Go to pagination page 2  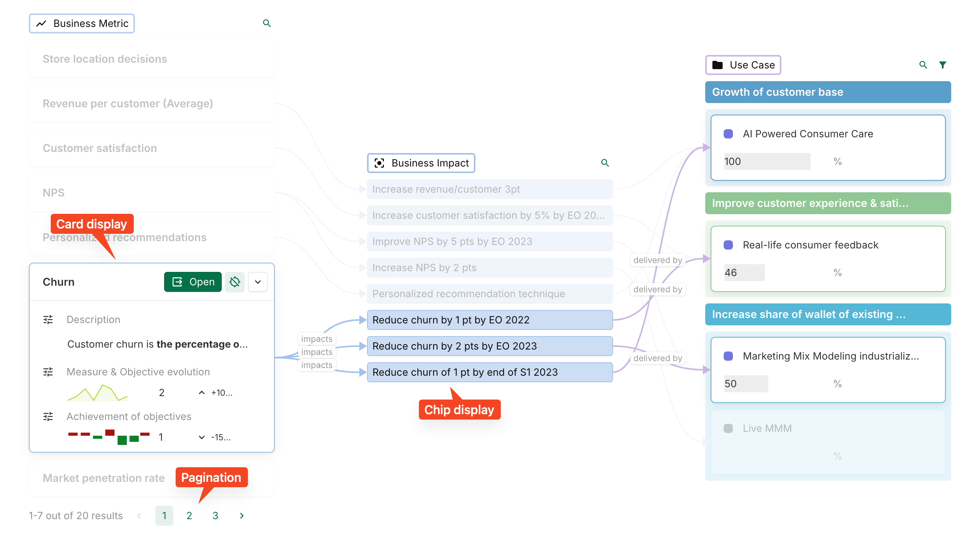click(x=189, y=516)
